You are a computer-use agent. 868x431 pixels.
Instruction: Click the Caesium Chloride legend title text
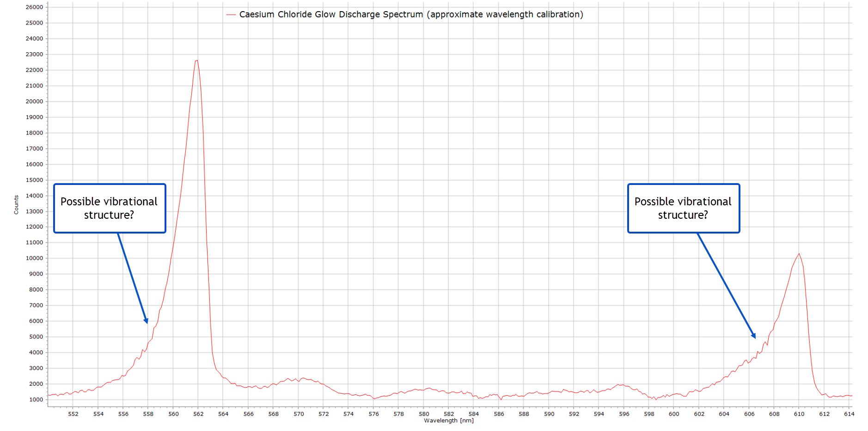pyautogui.click(x=411, y=14)
